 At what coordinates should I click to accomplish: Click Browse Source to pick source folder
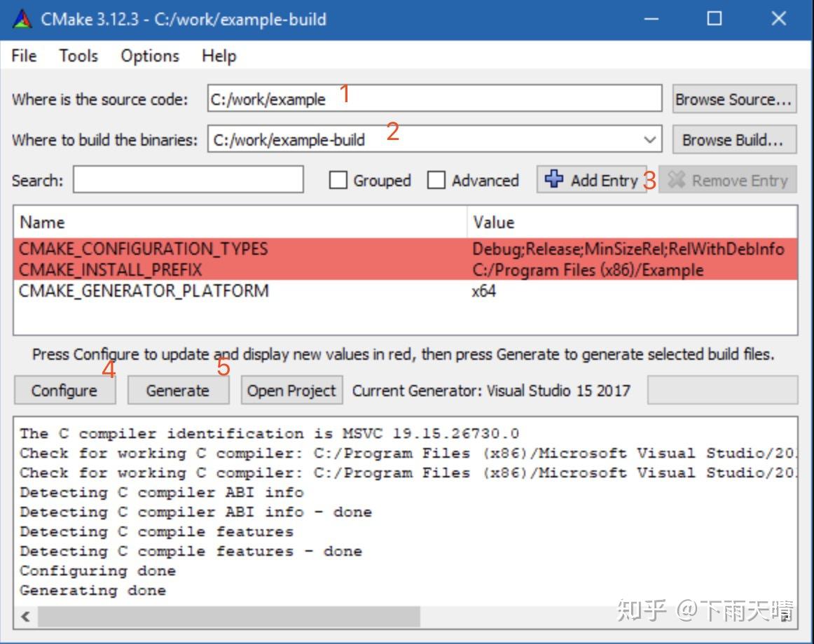(734, 99)
